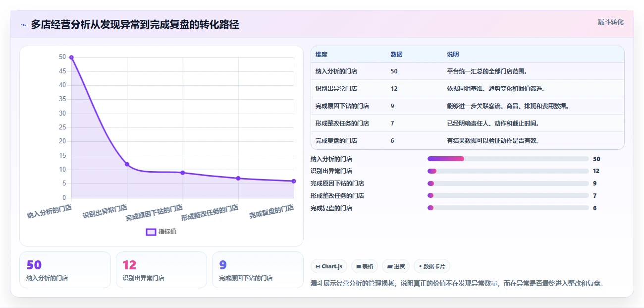Click the number 50 beside the first progress bar
Viewport: 644px width, 308px height.
(596, 159)
